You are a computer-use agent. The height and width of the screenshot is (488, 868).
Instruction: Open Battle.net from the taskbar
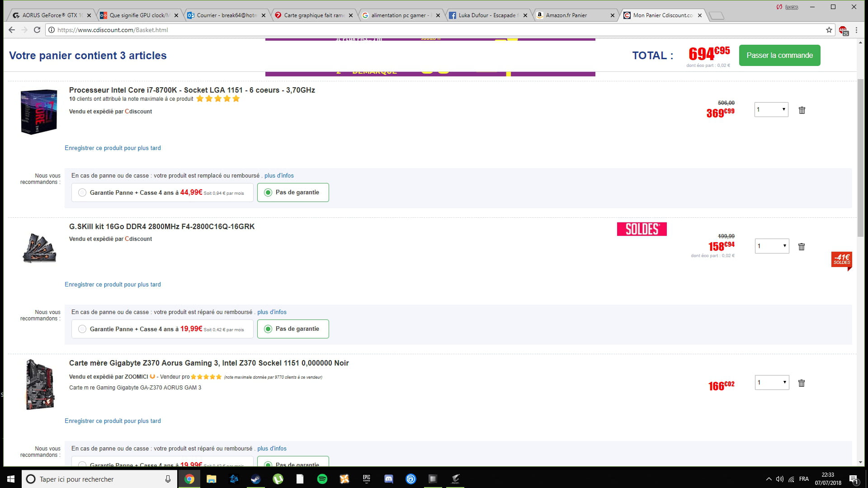[x=233, y=479]
